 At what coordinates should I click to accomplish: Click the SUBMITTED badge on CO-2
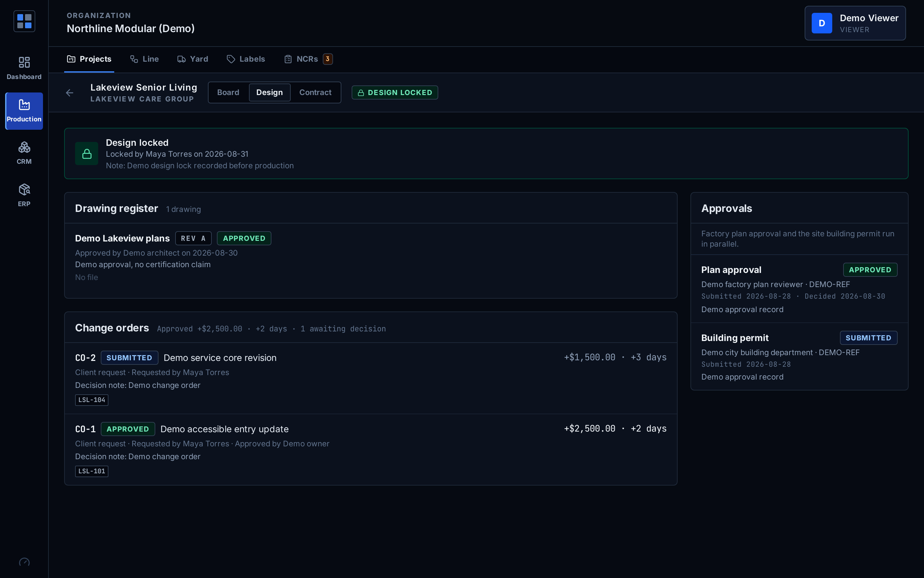pos(129,358)
